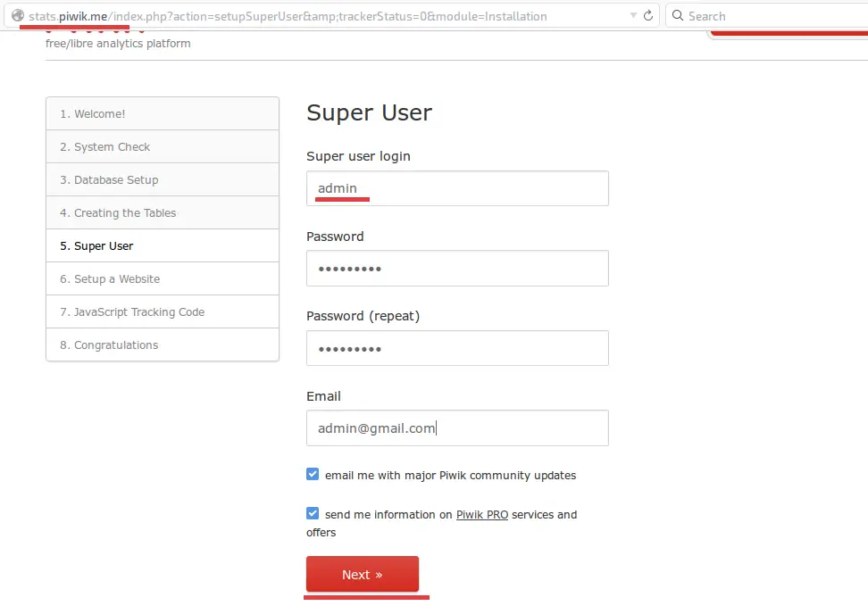Click the red Next button

coord(363,574)
